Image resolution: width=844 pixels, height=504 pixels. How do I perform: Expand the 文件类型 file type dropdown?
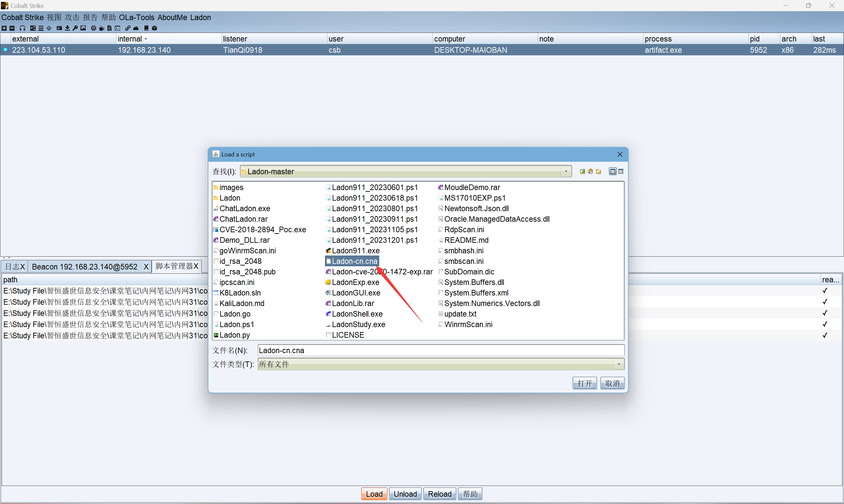coord(618,364)
